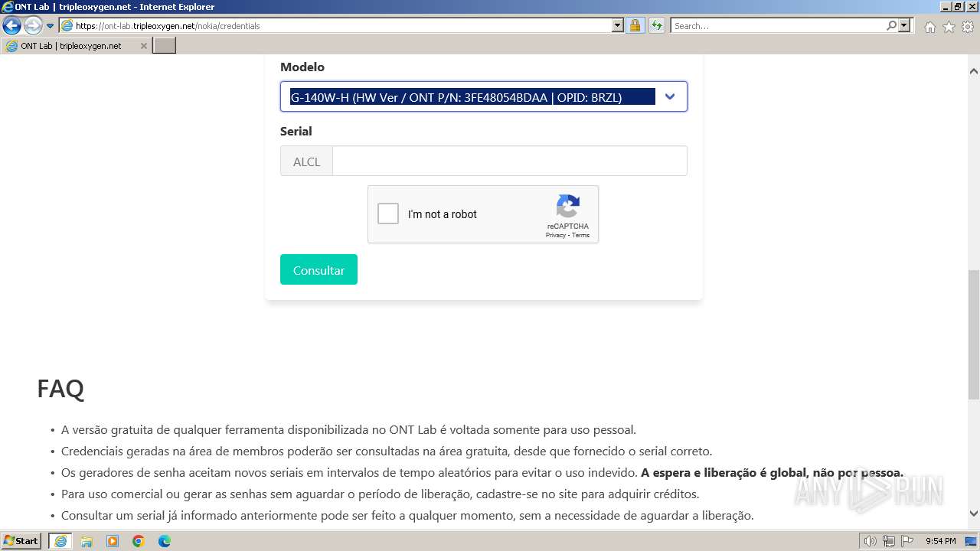
Task: Click the search magnifier icon
Action: [x=891, y=26]
